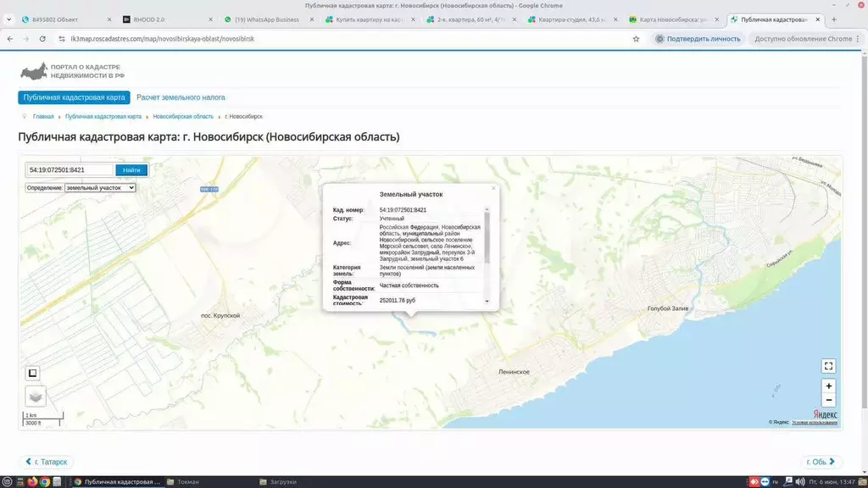Click the address bar URL field
Image resolution: width=868 pixels, height=488 pixels.
click(348, 39)
